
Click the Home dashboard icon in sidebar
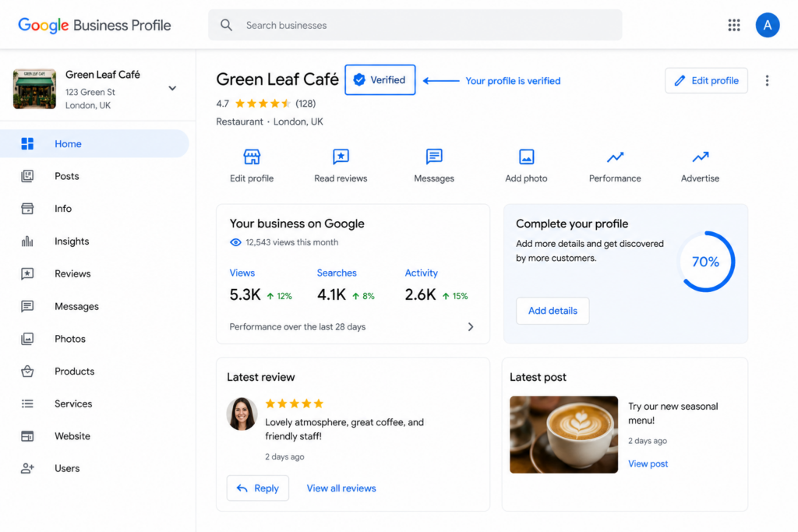27,144
